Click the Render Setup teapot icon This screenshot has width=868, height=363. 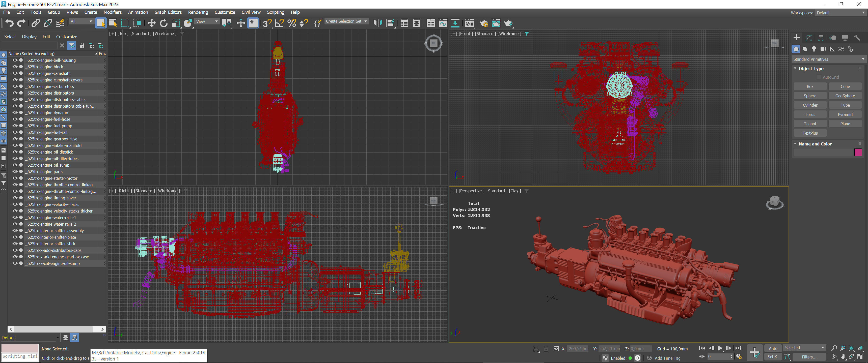click(484, 23)
